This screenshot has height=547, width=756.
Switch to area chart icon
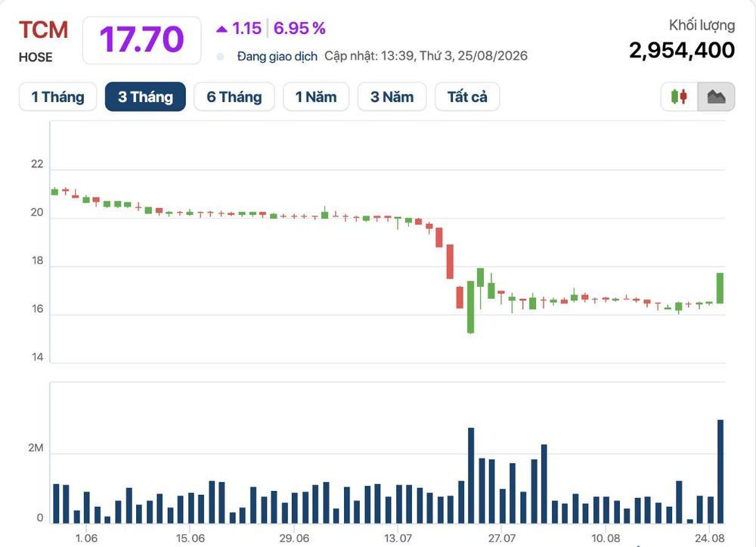716,97
